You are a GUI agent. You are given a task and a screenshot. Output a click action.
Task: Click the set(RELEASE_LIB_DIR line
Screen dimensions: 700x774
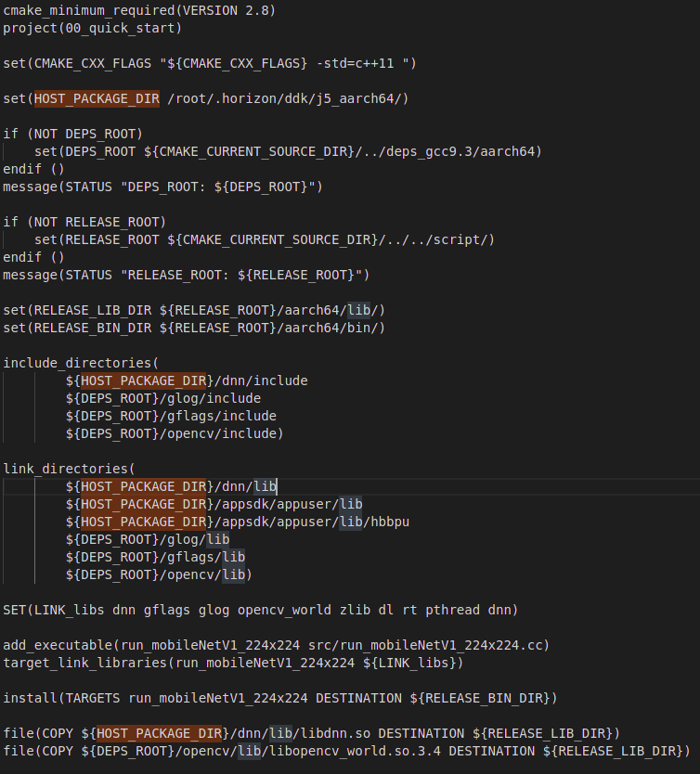(193, 310)
